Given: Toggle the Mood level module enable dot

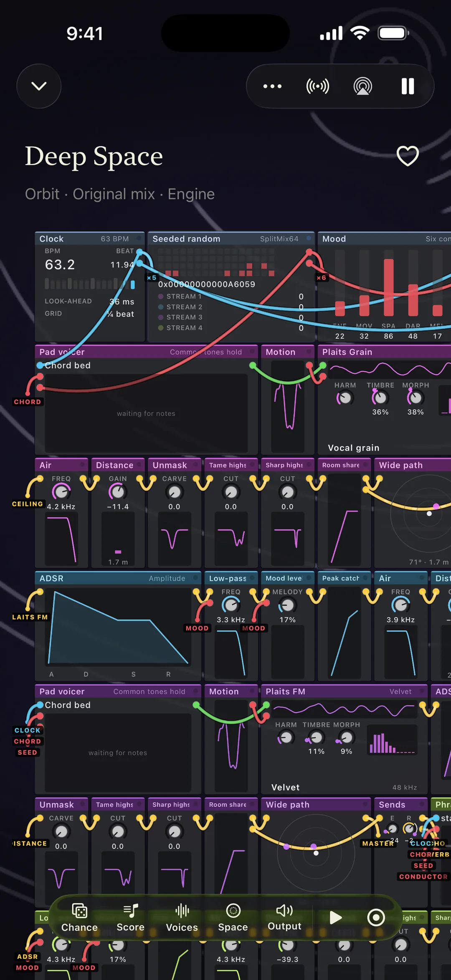Looking at the screenshot, I should [309, 578].
